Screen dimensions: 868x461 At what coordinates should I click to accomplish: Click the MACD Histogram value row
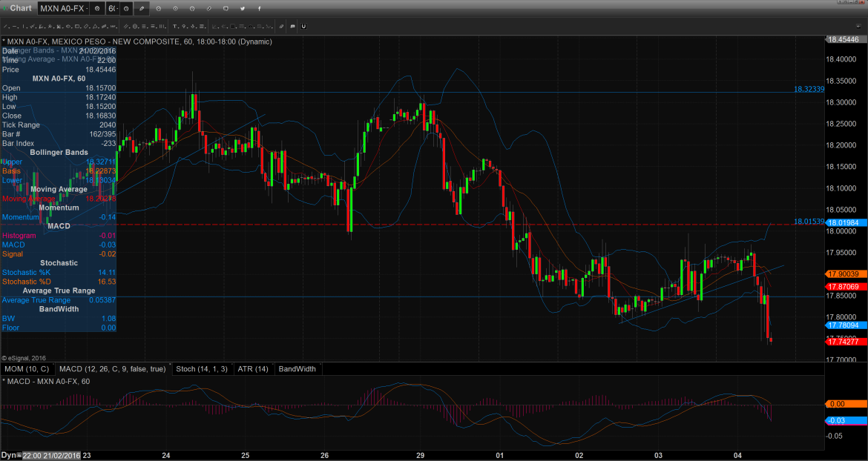tap(59, 236)
